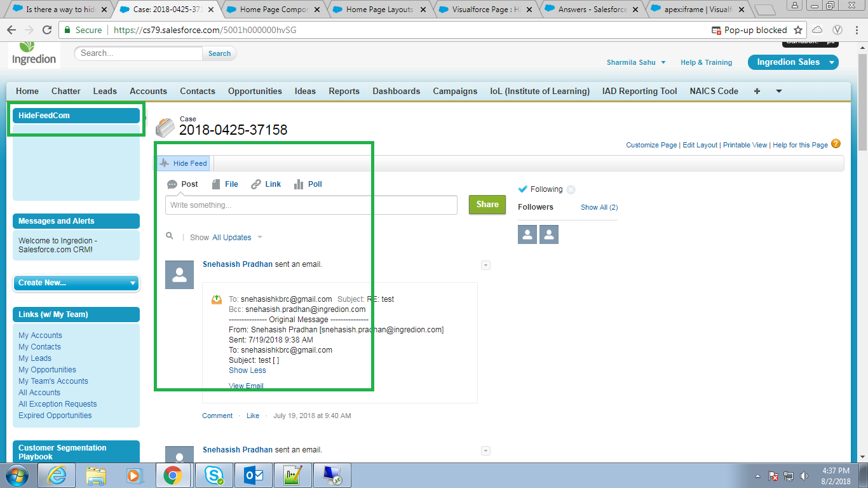Open the Accounts tab
This screenshot has width=868, height=488.
[x=148, y=91]
